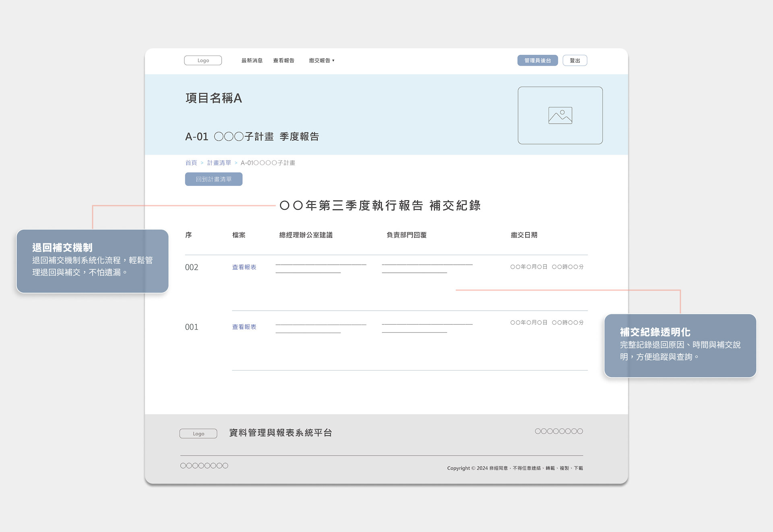This screenshot has height=532, width=773.
Task: Open the 最新消息 menu item
Action: tap(252, 60)
